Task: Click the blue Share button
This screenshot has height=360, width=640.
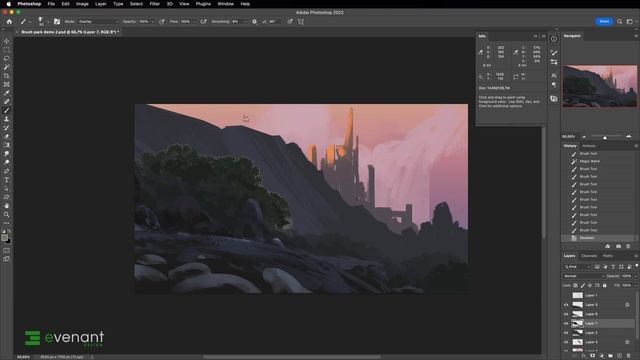Action: click(x=604, y=22)
